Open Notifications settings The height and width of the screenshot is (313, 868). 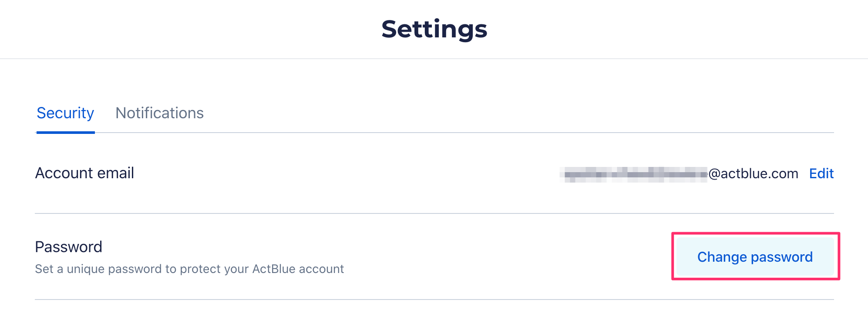coord(159,113)
